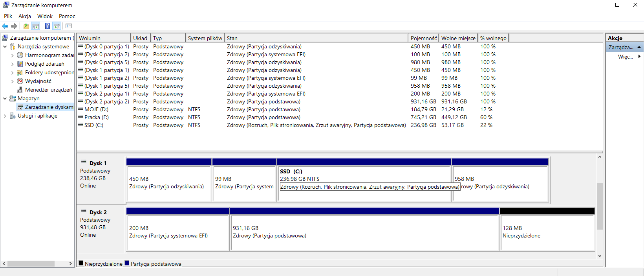This screenshot has height=276, width=644.
Task: Click the volume icon of (Dysk 2 partycja 2) row
Action: [80, 101]
